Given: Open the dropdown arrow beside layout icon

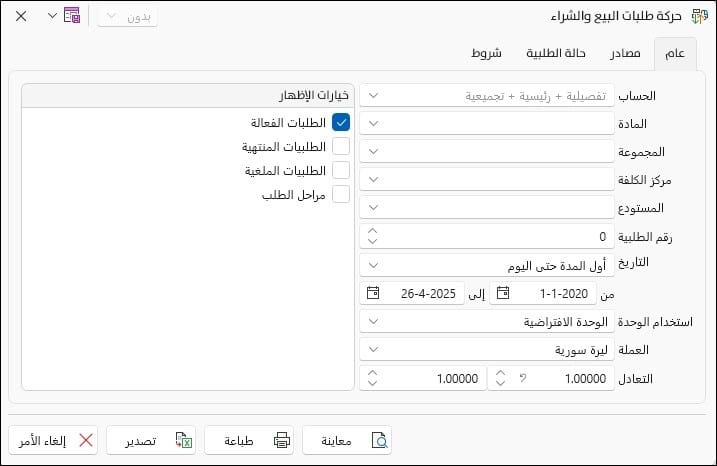Looking at the screenshot, I should (x=53, y=16).
